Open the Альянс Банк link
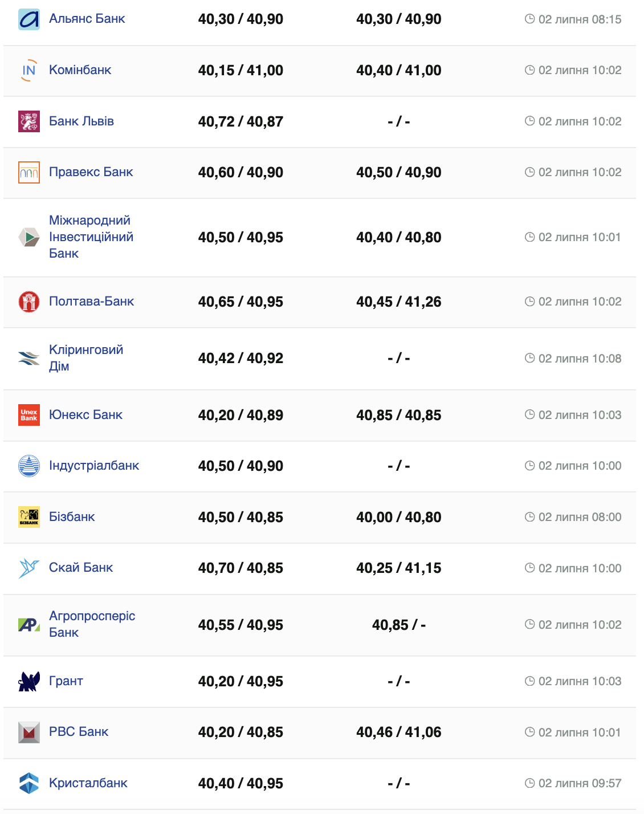Viewport: 644px width, 814px height. (87, 19)
